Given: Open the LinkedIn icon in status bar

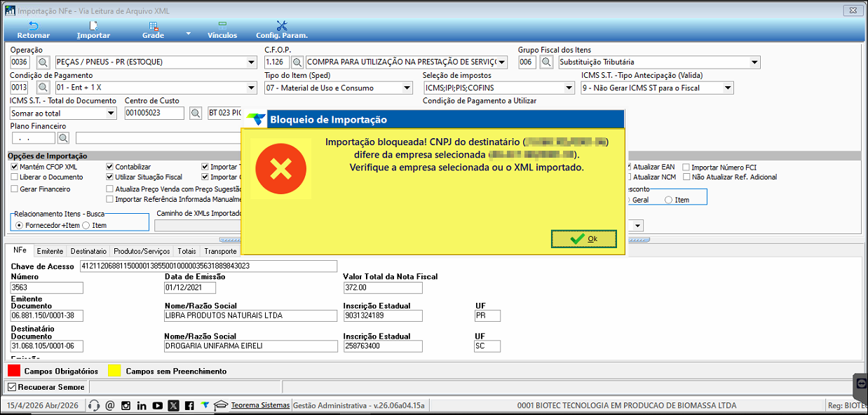Looking at the screenshot, I should coord(142,405).
